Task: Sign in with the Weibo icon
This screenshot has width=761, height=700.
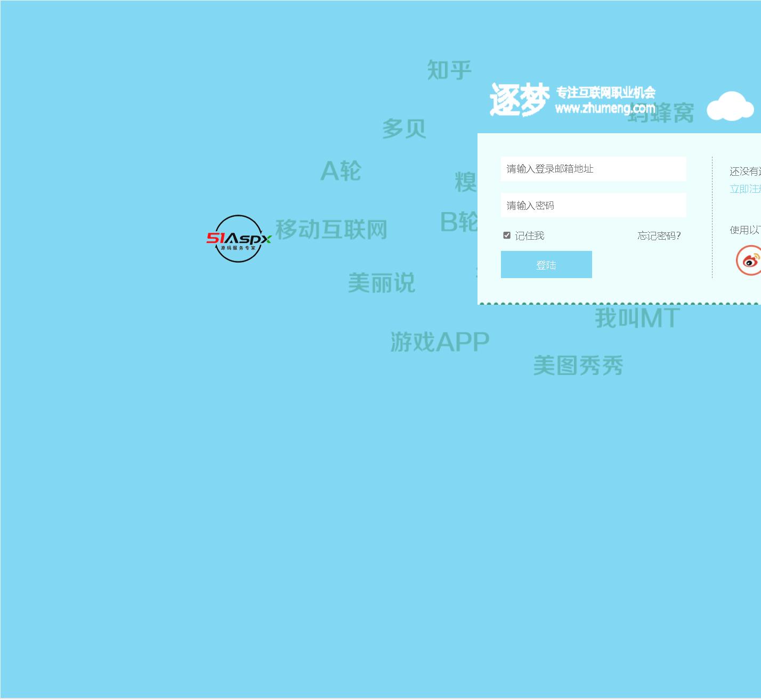Action: [749, 260]
